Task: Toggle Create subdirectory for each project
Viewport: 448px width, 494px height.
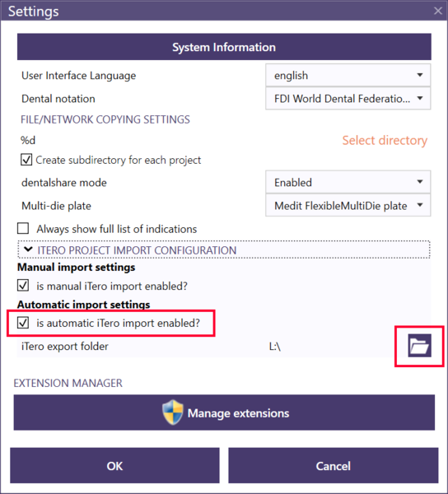Action: click(26, 160)
